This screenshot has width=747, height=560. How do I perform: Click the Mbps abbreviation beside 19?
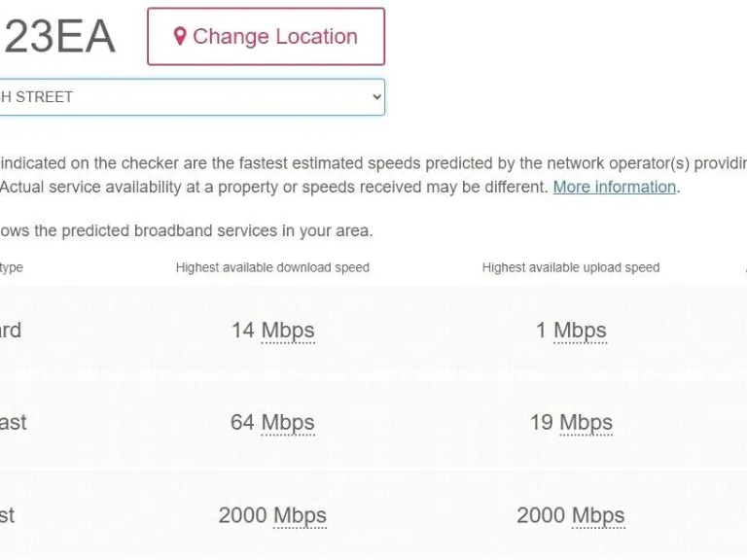586,423
